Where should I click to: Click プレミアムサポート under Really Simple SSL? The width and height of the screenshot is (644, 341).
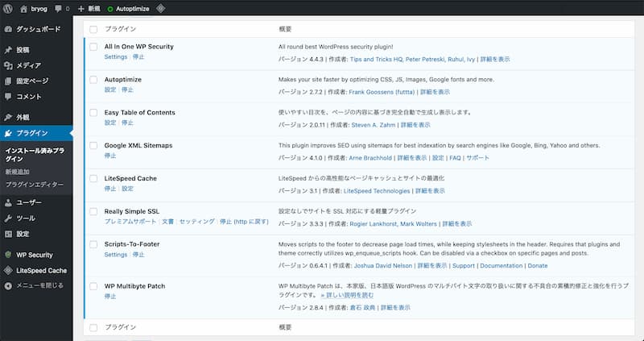[x=130, y=222]
